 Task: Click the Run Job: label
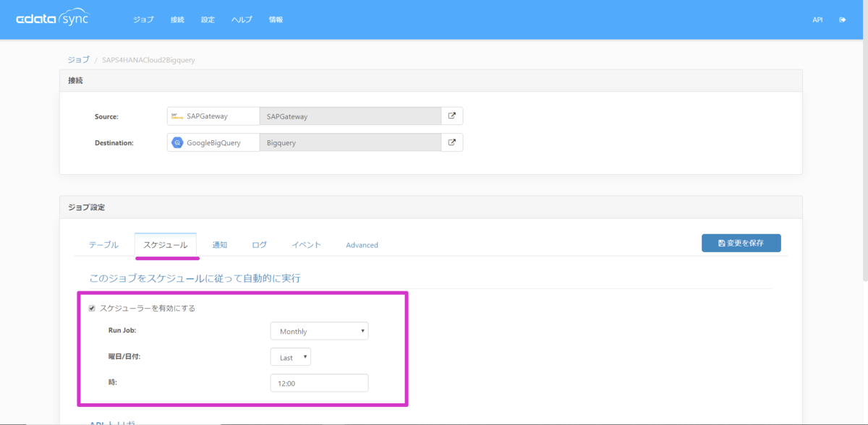click(x=124, y=330)
